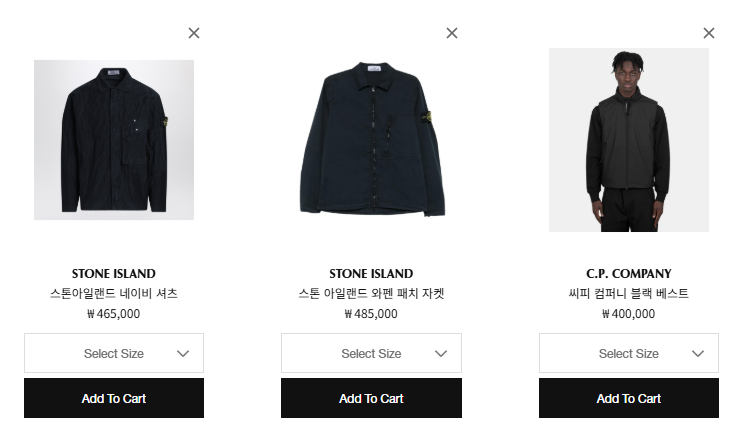Add the ₩400,000 black vest to cart
Screen dimensions: 737x433
pos(628,398)
